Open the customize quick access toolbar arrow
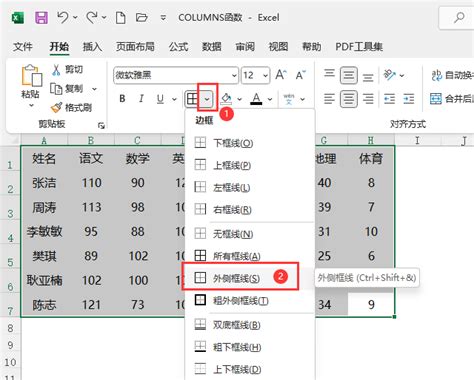This screenshot has height=380, width=474. pyautogui.click(x=163, y=18)
